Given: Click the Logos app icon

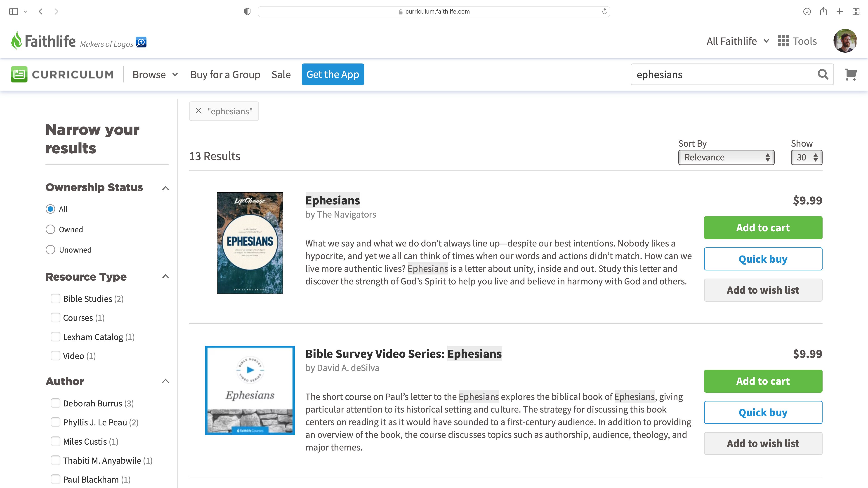Looking at the screenshot, I should click(141, 42).
